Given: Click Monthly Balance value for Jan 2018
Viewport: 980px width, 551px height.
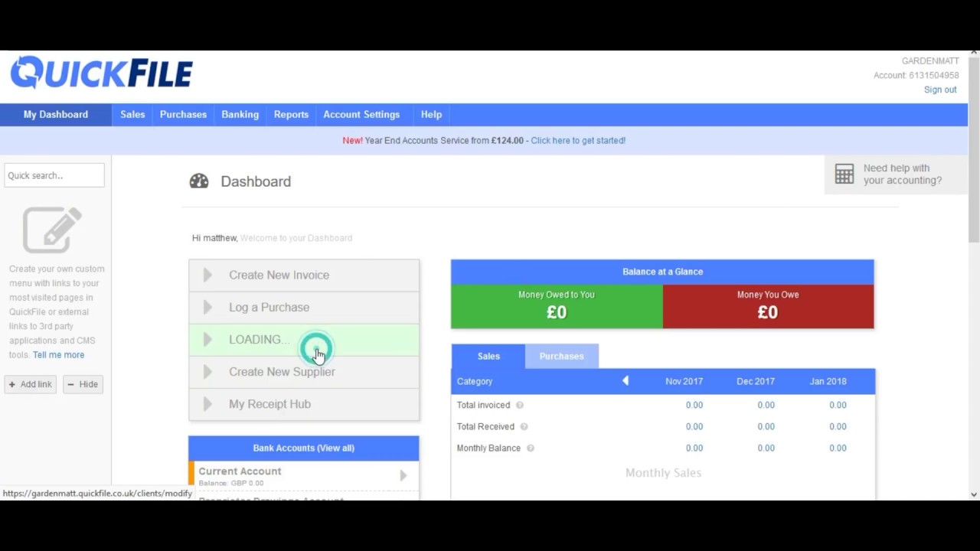Looking at the screenshot, I should click(x=838, y=448).
